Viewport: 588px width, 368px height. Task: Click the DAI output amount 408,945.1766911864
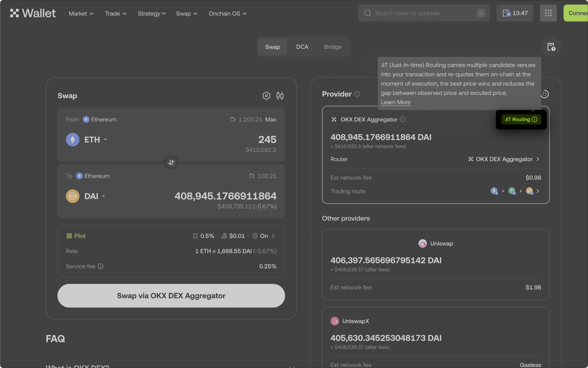tap(225, 196)
